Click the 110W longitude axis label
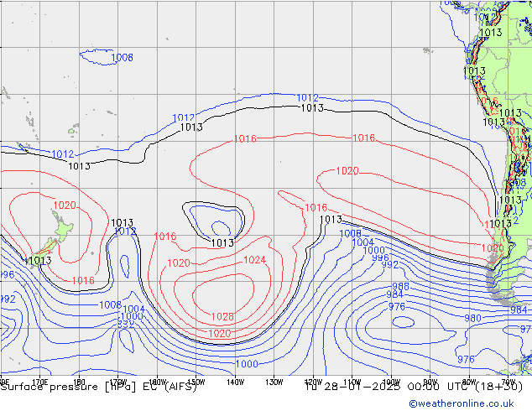 (352, 382)
